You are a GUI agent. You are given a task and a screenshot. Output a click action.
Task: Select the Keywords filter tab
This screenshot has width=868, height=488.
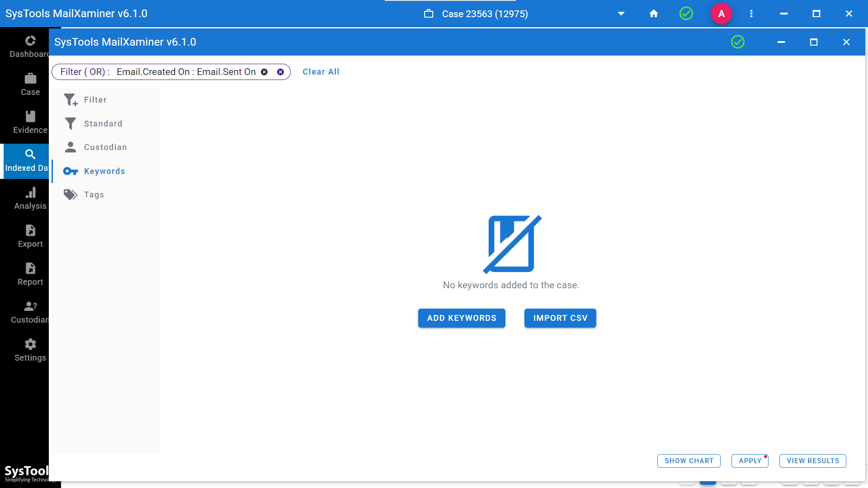[x=106, y=171]
